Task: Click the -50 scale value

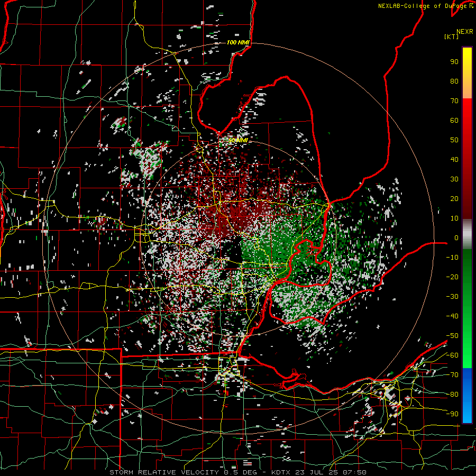Action: (x=452, y=336)
